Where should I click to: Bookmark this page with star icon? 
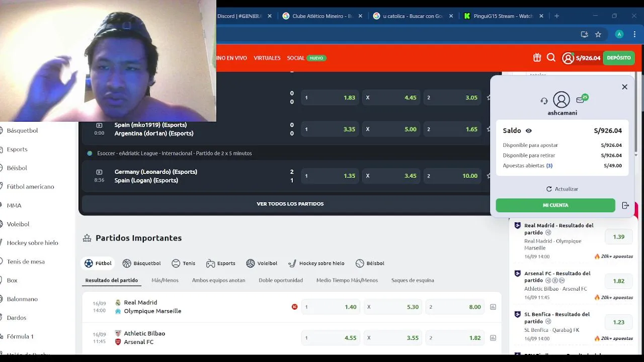(x=598, y=34)
